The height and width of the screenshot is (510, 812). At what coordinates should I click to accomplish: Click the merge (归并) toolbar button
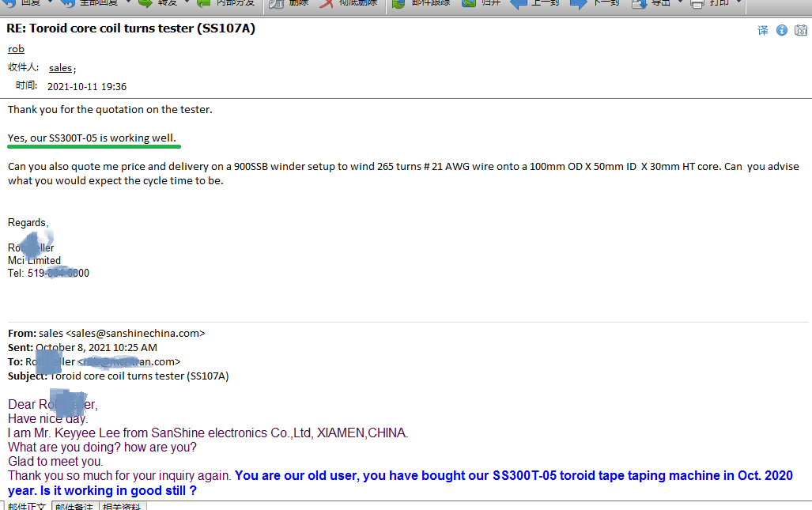point(481,3)
